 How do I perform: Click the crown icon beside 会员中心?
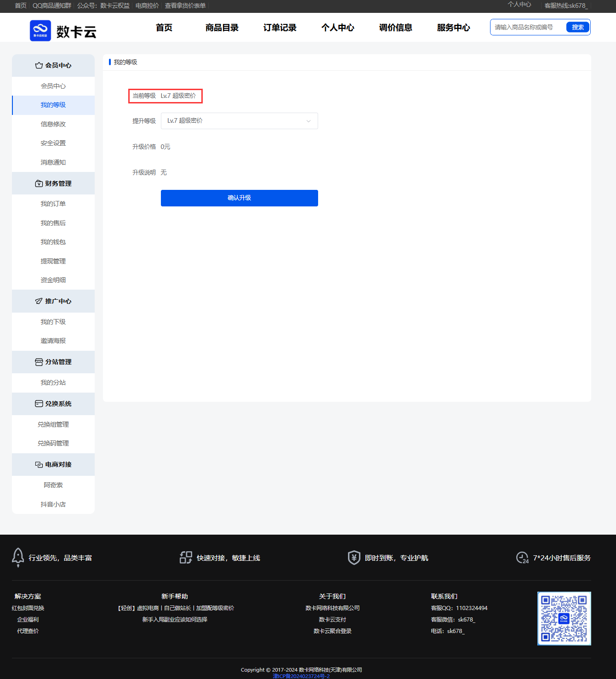(x=39, y=66)
